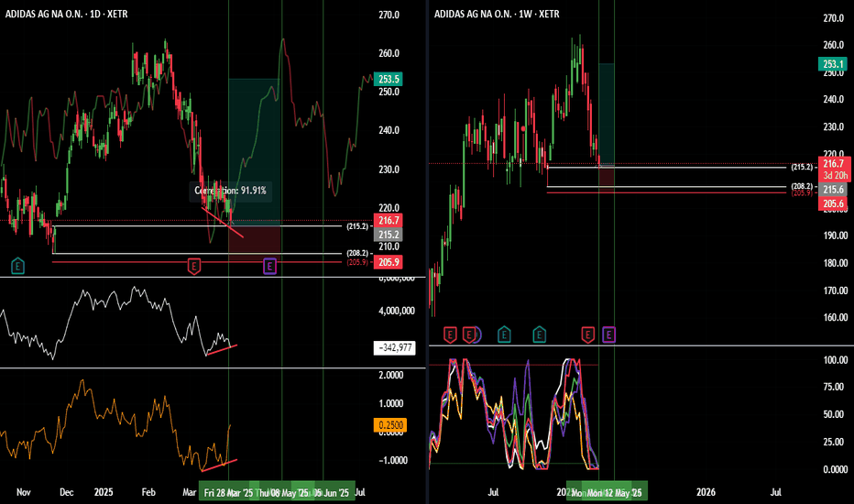This screenshot has height=504, width=854.
Task: Click the Mon 12 May '25 date label on weekly chart
Action: pyautogui.click(x=614, y=493)
